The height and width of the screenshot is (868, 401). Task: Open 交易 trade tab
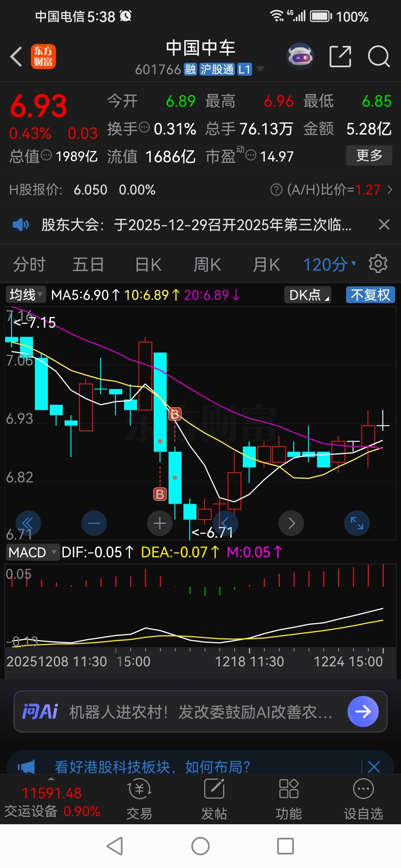[140, 799]
